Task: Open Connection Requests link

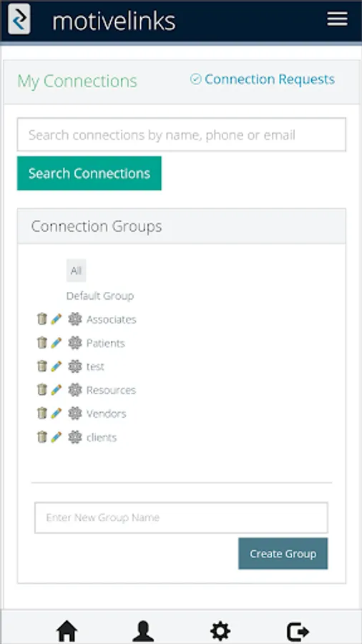Action: coord(263,79)
